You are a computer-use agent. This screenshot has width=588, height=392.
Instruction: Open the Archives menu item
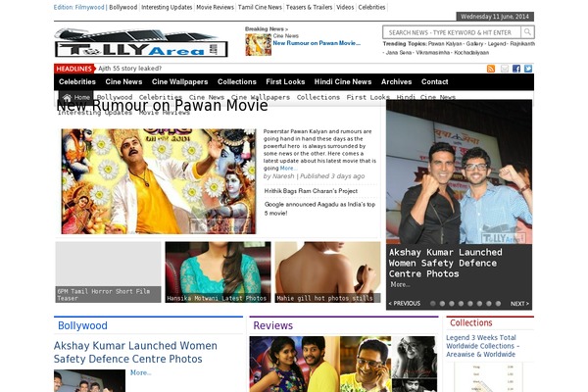tap(396, 82)
